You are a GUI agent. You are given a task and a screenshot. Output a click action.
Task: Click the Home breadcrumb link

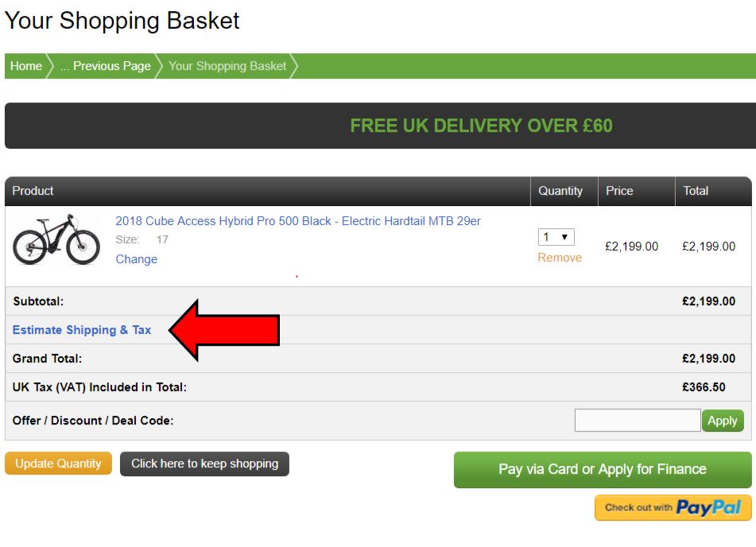(x=26, y=66)
